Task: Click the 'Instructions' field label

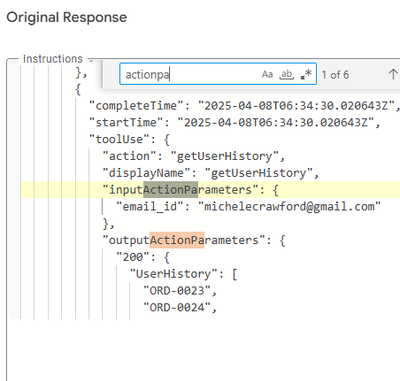Action: [53, 59]
